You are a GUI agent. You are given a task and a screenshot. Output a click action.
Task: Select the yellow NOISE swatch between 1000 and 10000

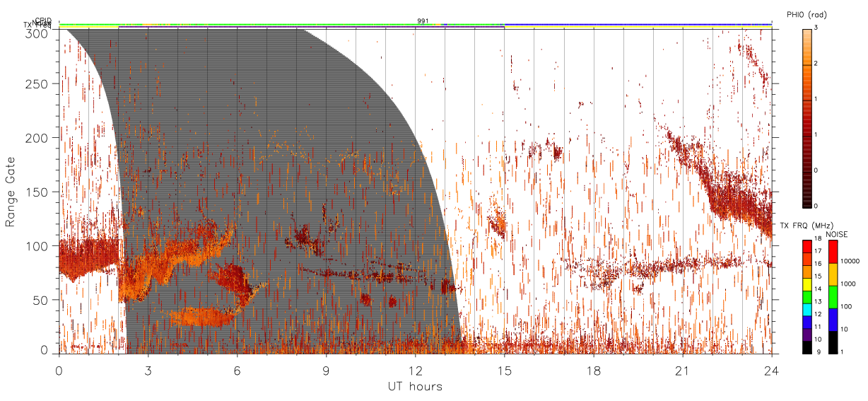pos(833,274)
